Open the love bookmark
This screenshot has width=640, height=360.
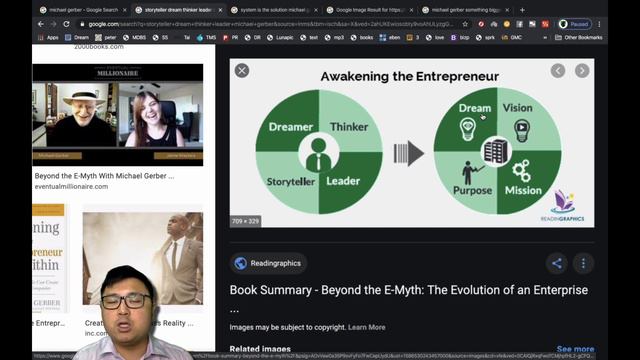pyautogui.click(x=435, y=38)
